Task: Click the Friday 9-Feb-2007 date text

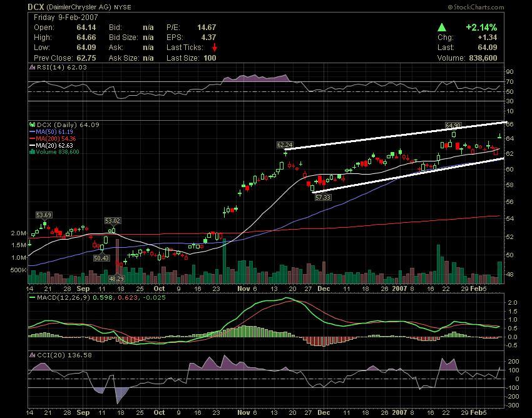Action: click(x=66, y=18)
